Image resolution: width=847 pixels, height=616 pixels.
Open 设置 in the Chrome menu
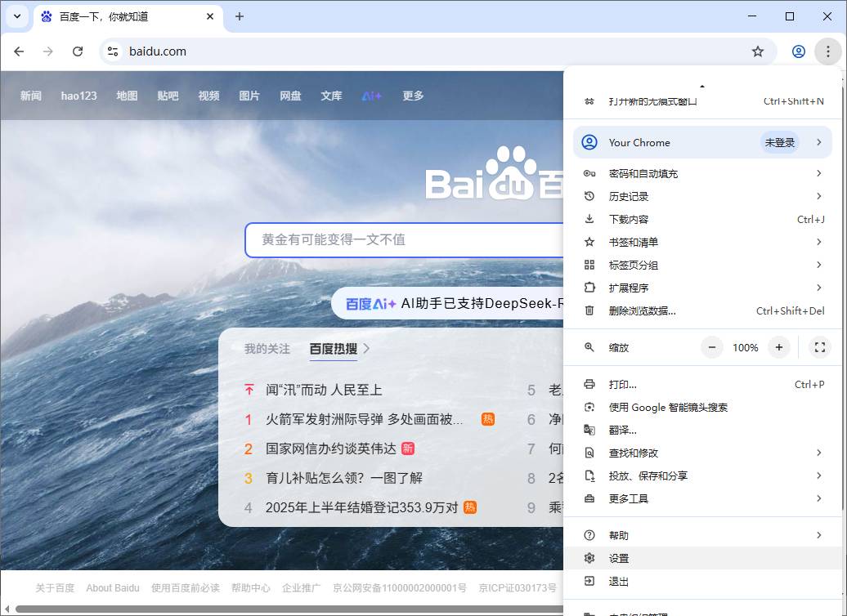pyautogui.click(x=620, y=558)
